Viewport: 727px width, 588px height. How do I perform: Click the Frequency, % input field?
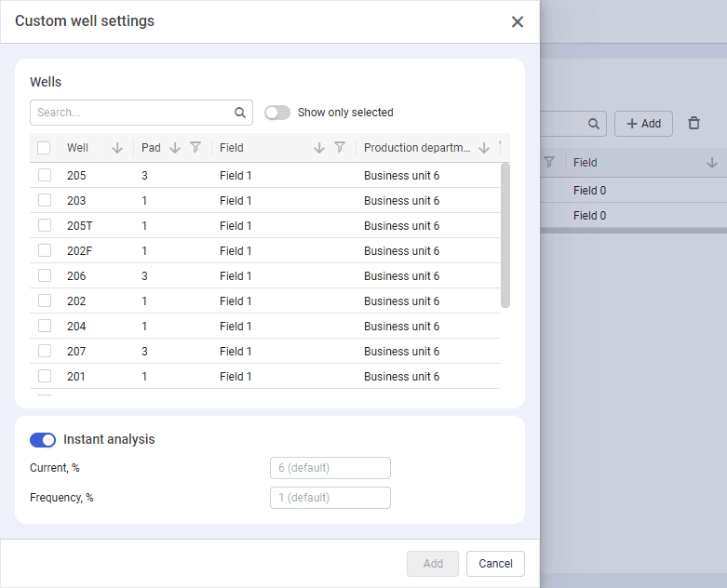pos(330,498)
